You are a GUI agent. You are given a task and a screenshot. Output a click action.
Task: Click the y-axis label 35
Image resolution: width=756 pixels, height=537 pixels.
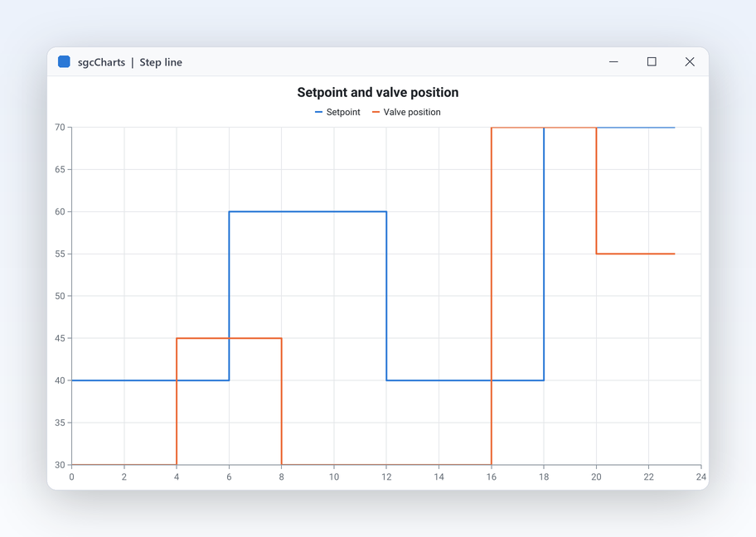[x=60, y=423]
